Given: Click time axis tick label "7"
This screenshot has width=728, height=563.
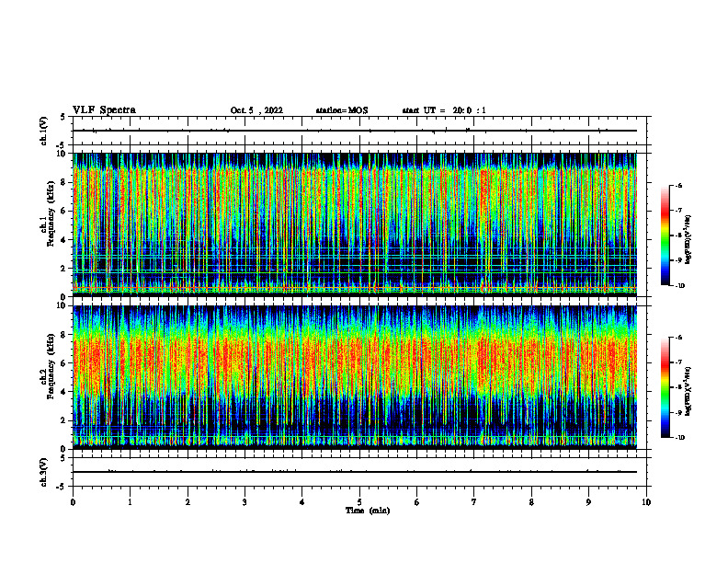Looking at the screenshot, I should (474, 502).
